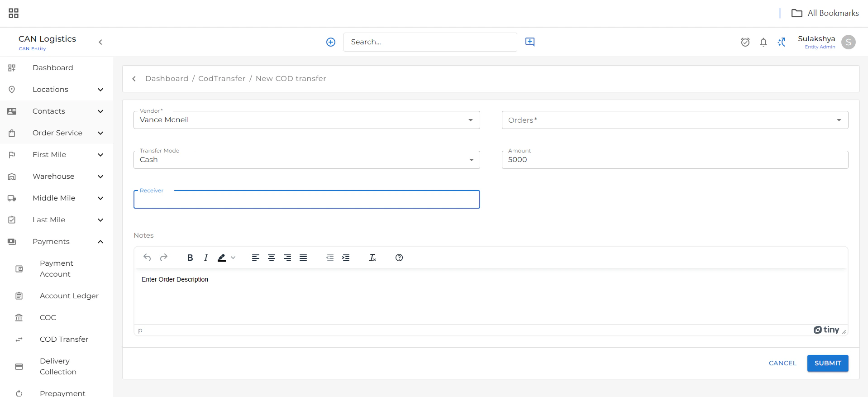868x397 pixels.
Task: Click the notes text area
Action: pyautogui.click(x=491, y=297)
